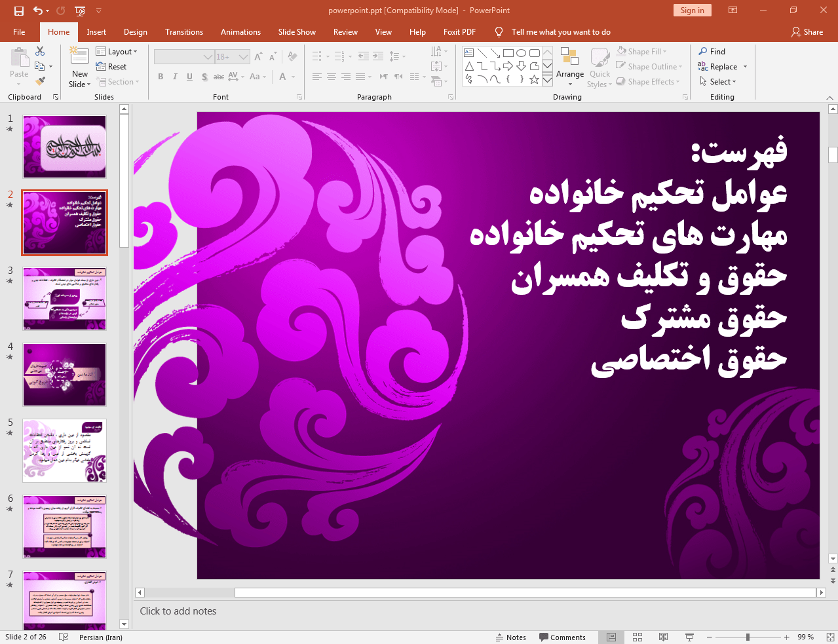Click Clear All Formatting icon
Screen dimensions: 838x644
click(292, 57)
